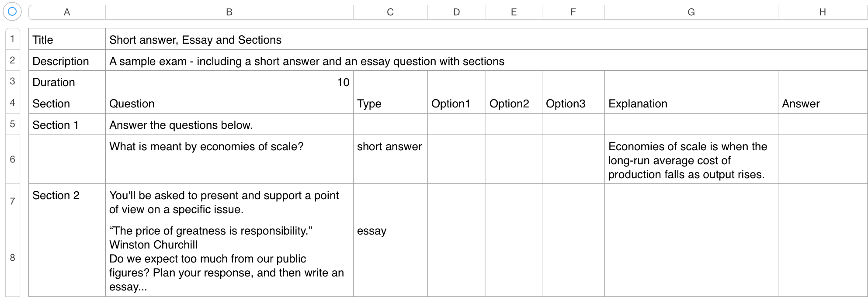
Task: Click the 'essay' type cell
Action: (372, 231)
